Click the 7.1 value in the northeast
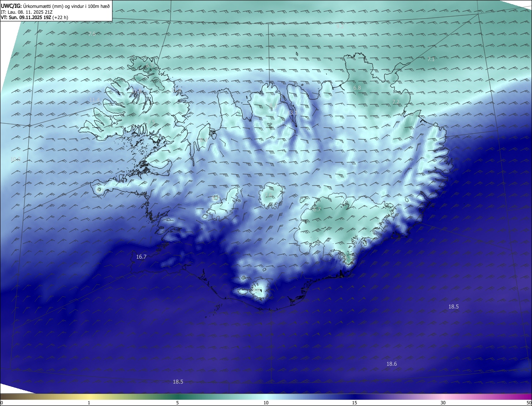 (x=431, y=59)
